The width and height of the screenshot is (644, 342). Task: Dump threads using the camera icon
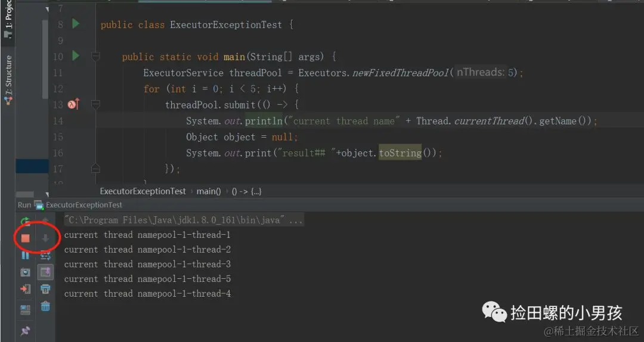click(25, 272)
